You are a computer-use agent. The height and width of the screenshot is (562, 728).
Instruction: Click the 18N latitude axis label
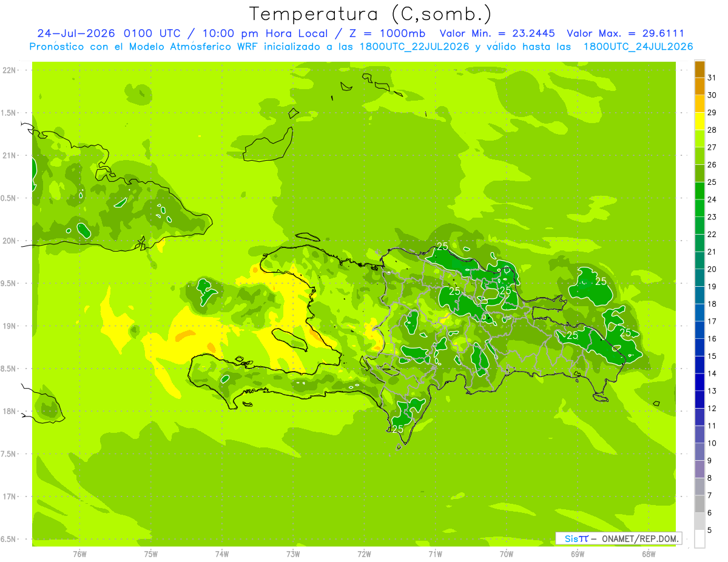pos(10,411)
